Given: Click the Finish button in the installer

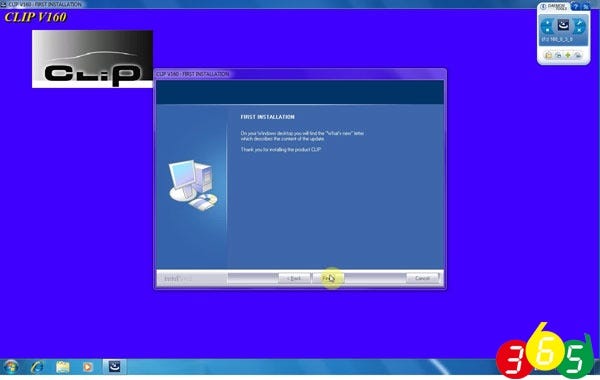Looking at the screenshot, I should pyautogui.click(x=328, y=278).
